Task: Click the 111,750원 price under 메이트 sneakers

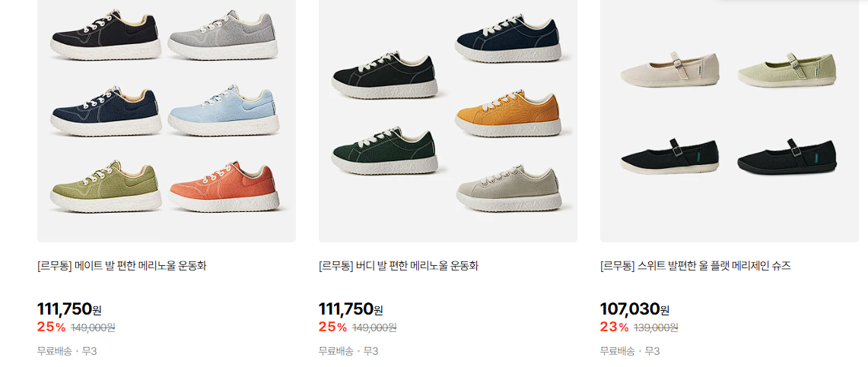Action: 69,309
